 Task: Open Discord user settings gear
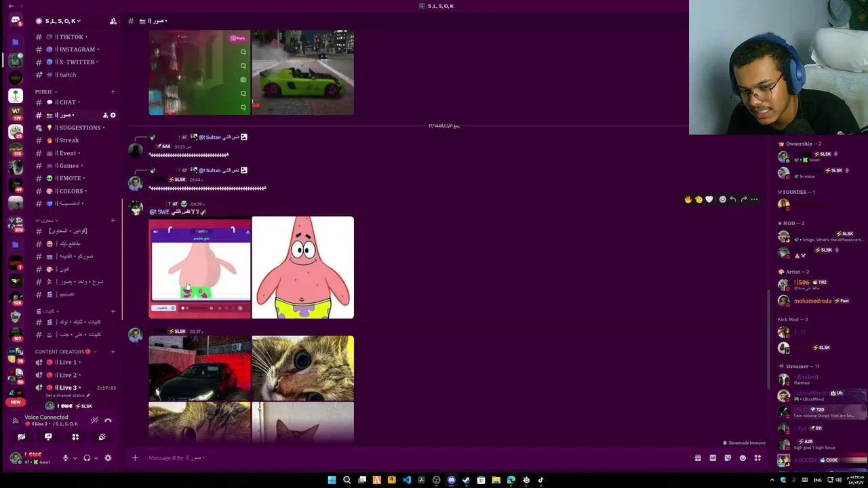(x=108, y=458)
